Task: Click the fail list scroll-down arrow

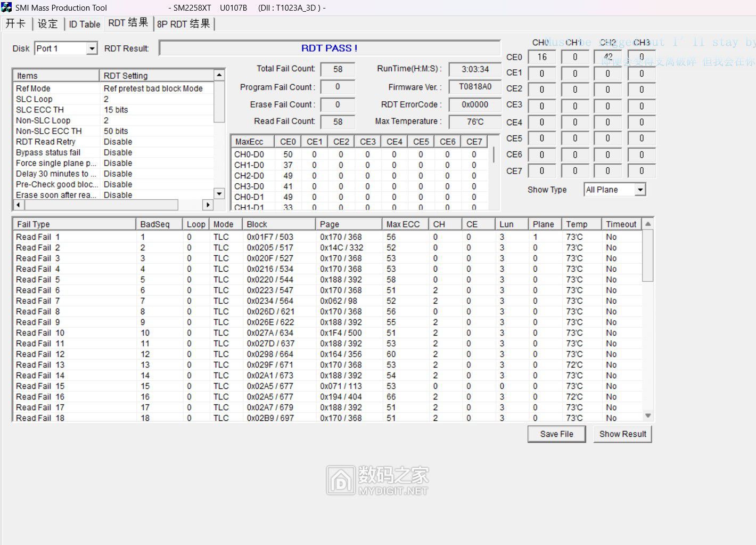Action: tap(648, 416)
